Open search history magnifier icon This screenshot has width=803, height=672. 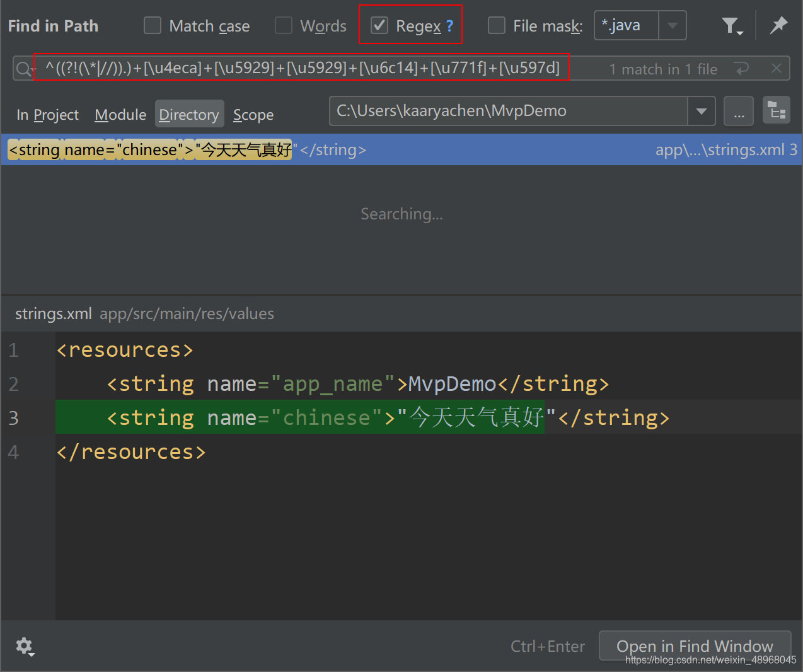[x=25, y=69]
